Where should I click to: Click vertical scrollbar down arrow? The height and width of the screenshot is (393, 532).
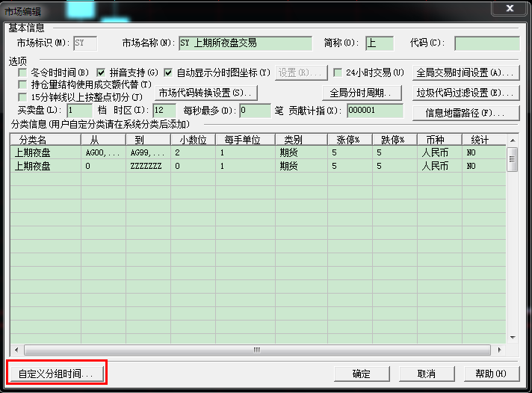click(513, 338)
